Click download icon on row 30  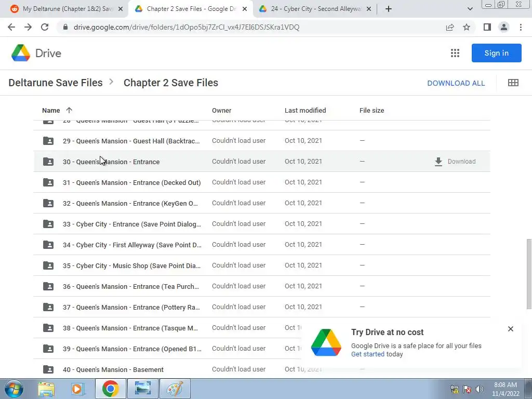tap(438, 162)
